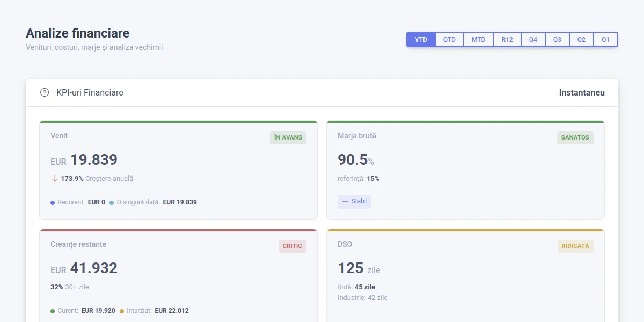
Task: Click the red downward growth arrow under Venit
Action: 54,178
